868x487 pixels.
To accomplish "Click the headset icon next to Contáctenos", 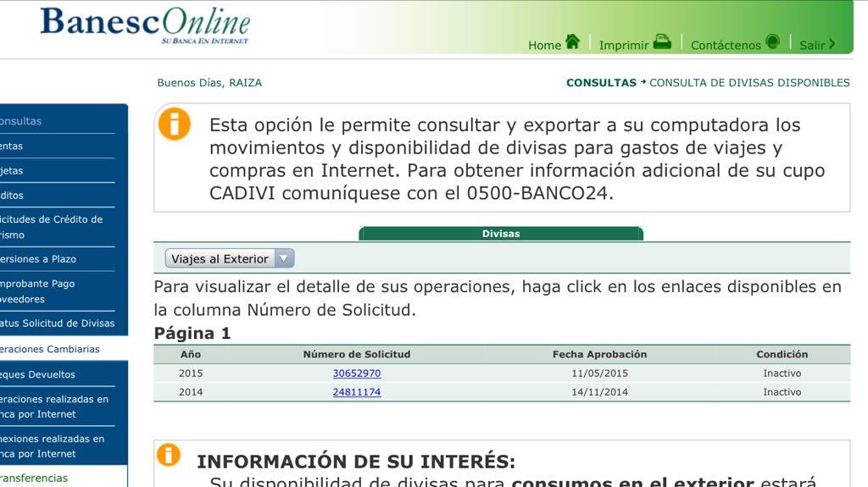I will coord(773,42).
